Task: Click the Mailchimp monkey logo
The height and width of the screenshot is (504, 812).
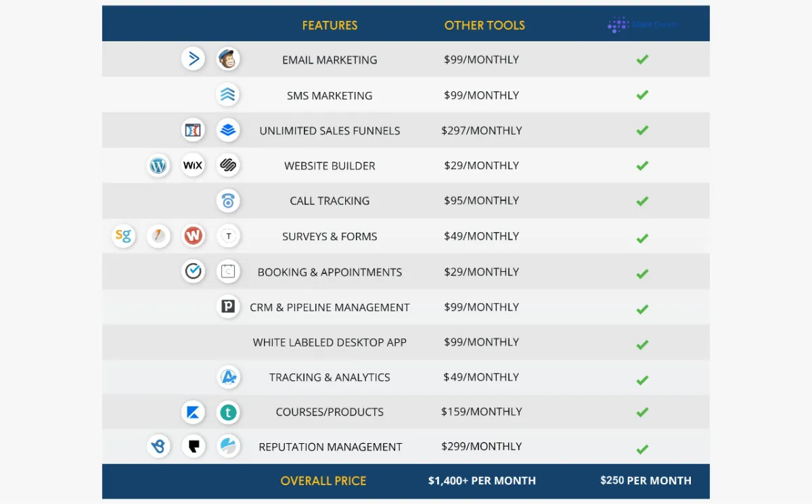Action: (229, 60)
